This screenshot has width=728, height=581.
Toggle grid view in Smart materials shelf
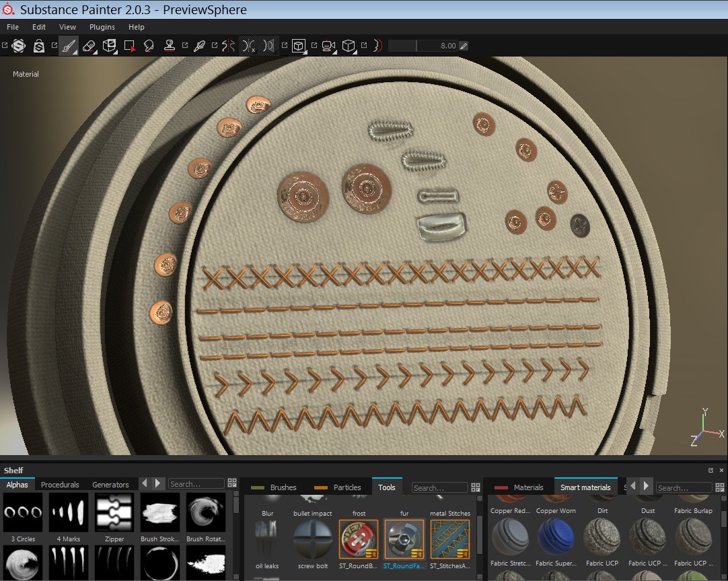pos(719,487)
